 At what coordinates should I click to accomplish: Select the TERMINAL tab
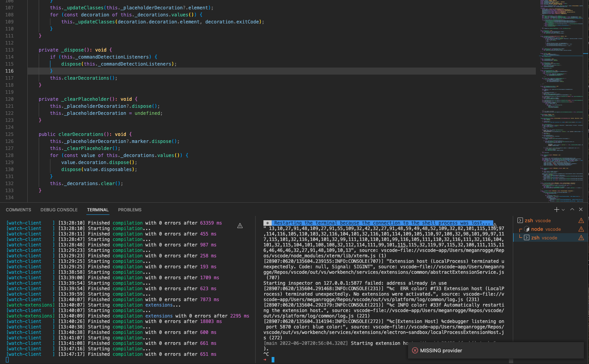coord(98,210)
